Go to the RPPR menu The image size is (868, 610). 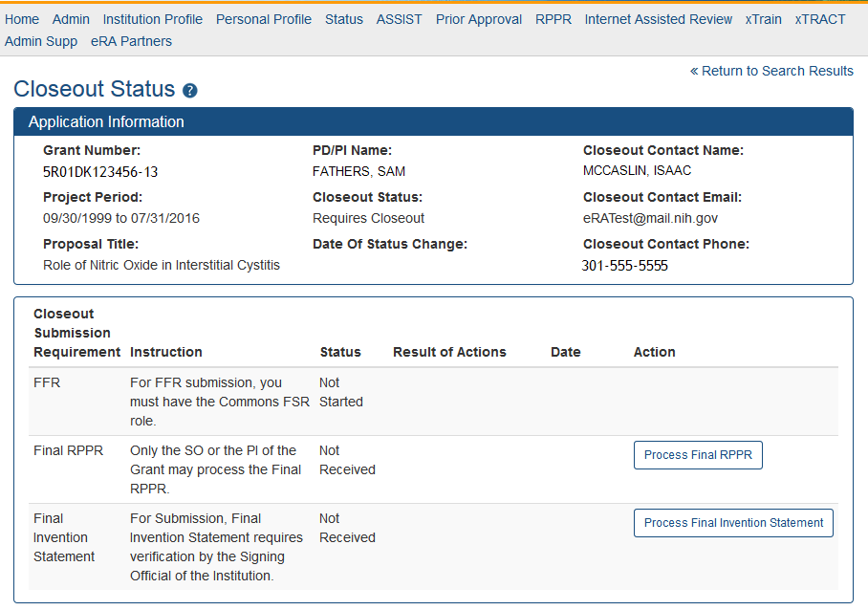[553, 19]
